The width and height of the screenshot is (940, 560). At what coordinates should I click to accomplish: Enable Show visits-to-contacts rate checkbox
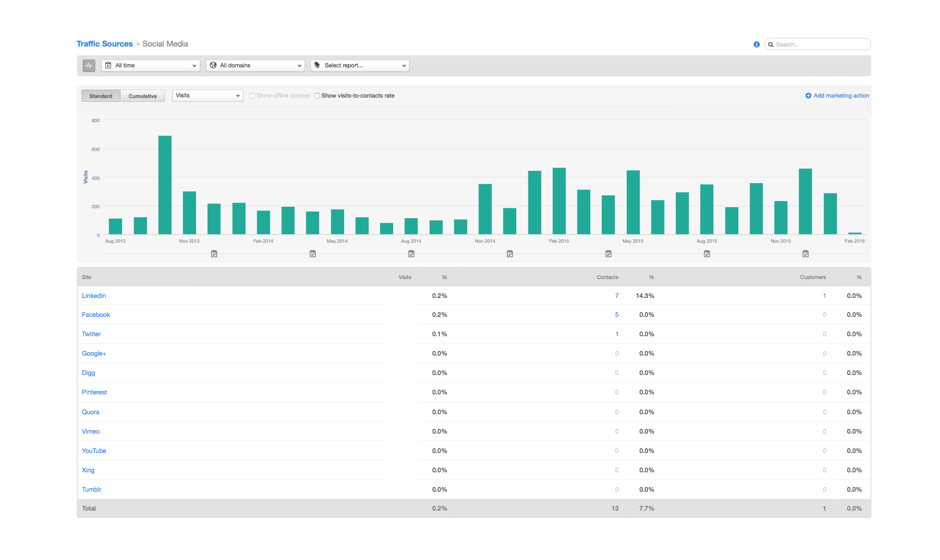click(x=317, y=96)
